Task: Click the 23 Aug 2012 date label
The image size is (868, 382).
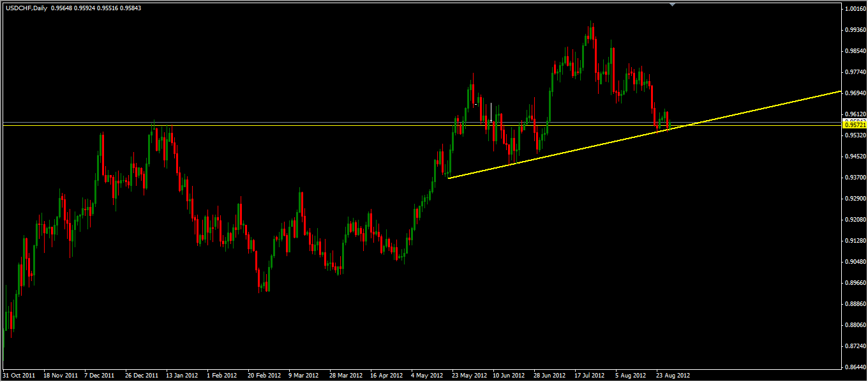Action: point(672,376)
